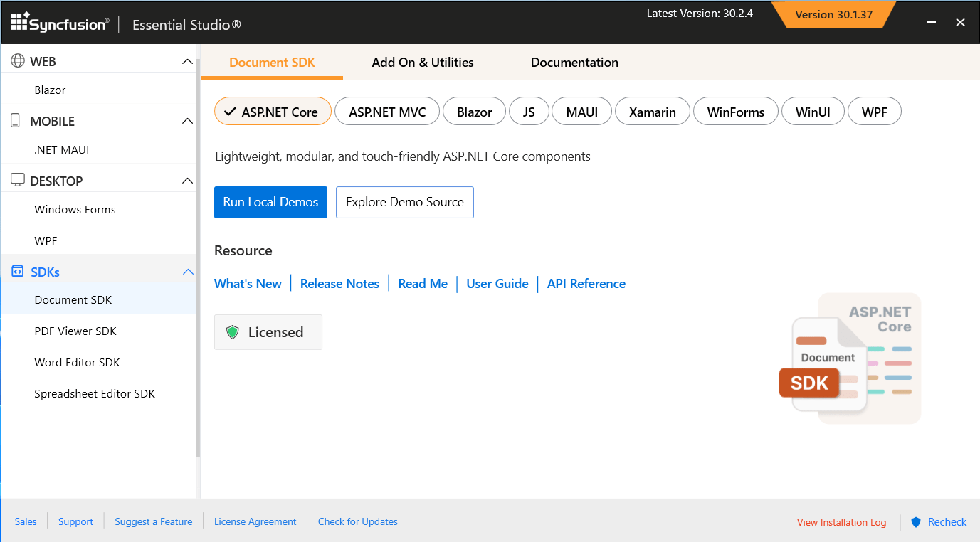
Task: Select the WinForms platform pill
Action: point(735,111)
